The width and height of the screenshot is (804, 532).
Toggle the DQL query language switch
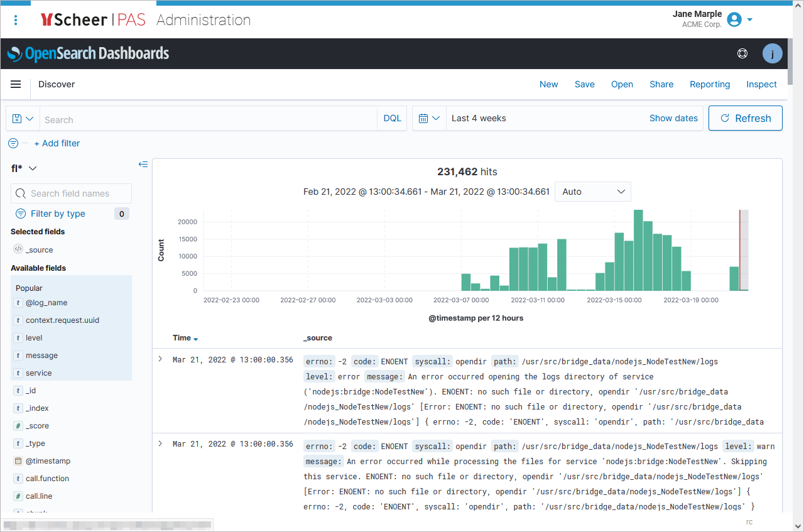point(392,119)
